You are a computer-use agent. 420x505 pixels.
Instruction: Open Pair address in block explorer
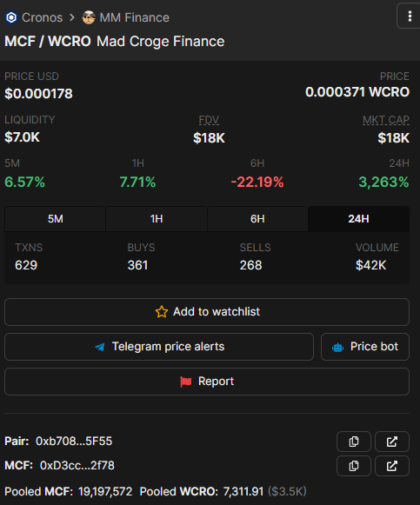point(392,442)
